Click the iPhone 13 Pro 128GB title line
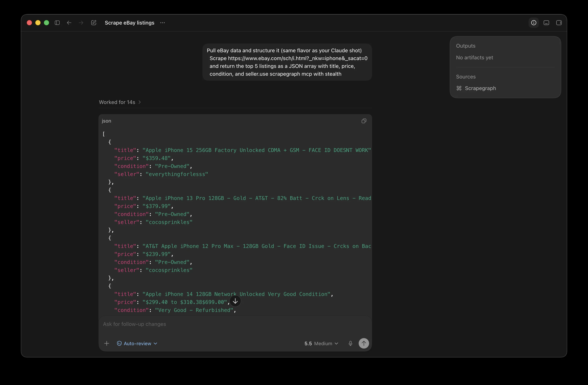The width and height of the screenshot is (588, 385). tap(243, 198)
